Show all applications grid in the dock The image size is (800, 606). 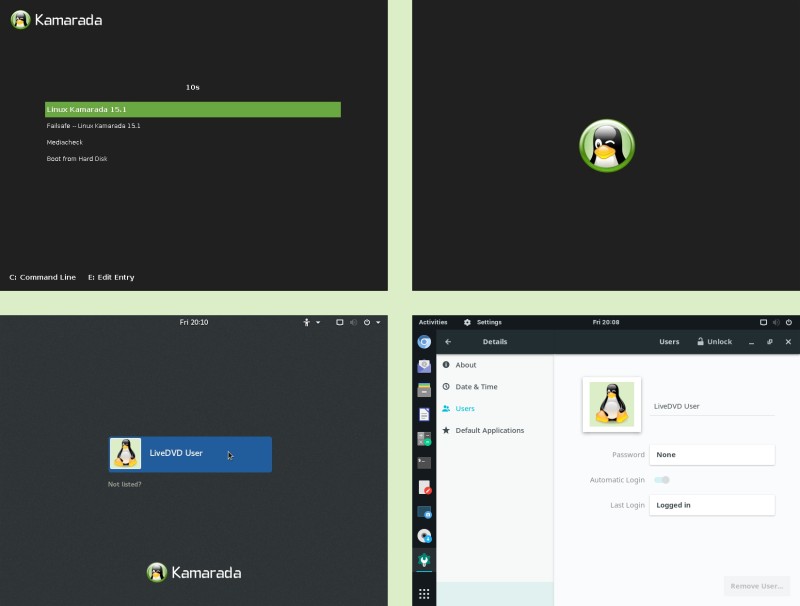pyautogui.click(x=424, y=594)
